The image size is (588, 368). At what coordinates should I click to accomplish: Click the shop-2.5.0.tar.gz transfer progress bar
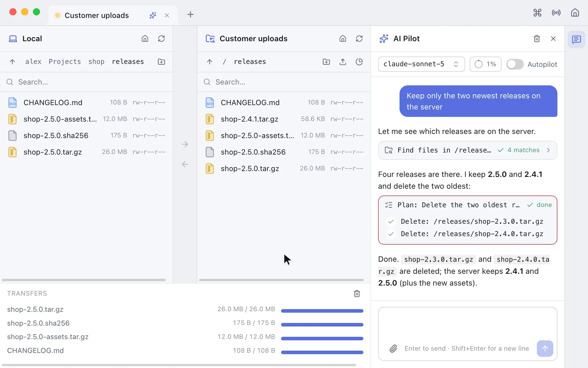click(x=322, y=311)
